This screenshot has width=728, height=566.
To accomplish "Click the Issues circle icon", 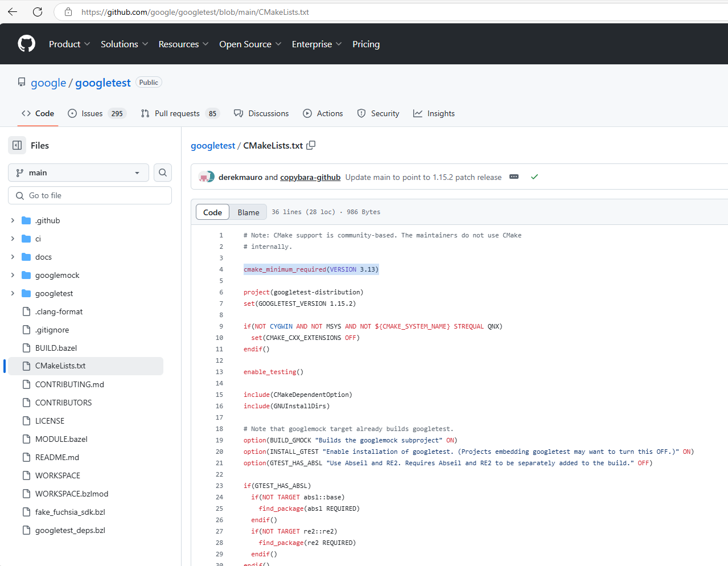I will (72, 113).
